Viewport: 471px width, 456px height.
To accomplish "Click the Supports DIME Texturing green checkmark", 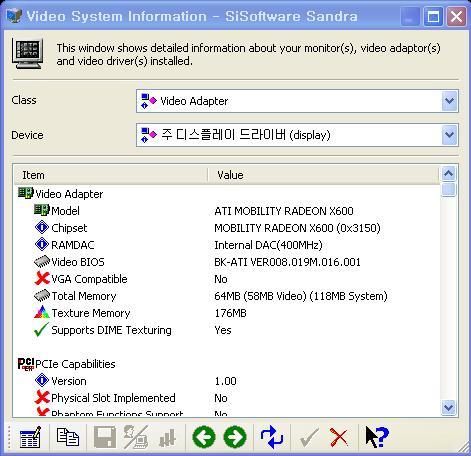I will (x=41, y=329).
